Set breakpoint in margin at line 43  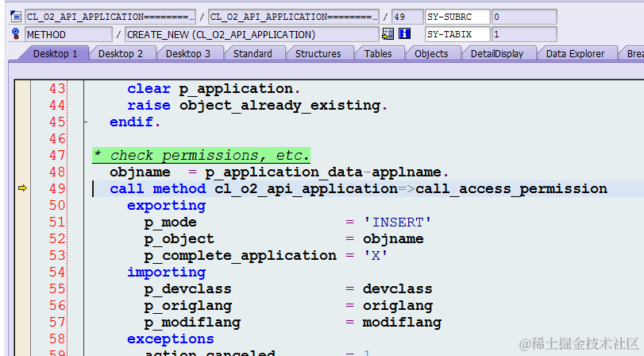click(22, 89)
